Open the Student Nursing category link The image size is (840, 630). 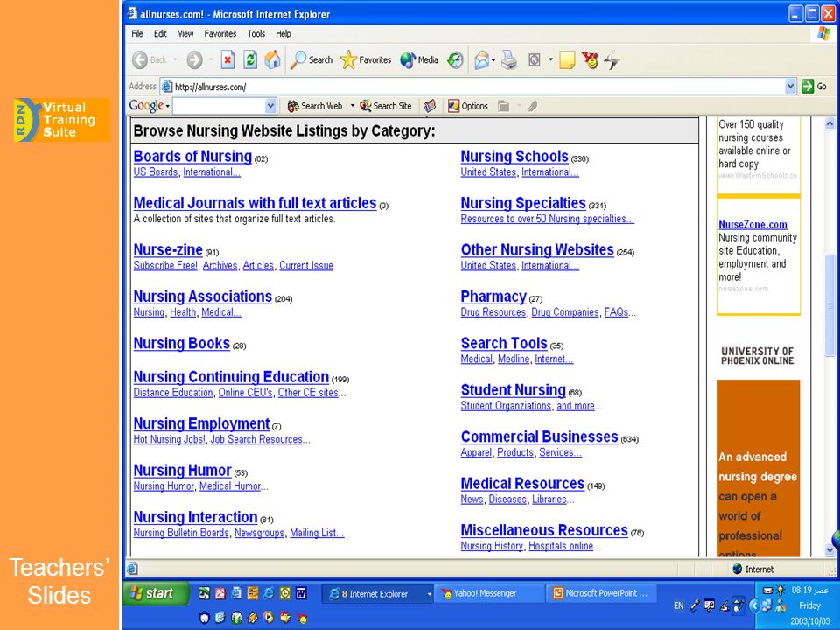tap(514, 390)
